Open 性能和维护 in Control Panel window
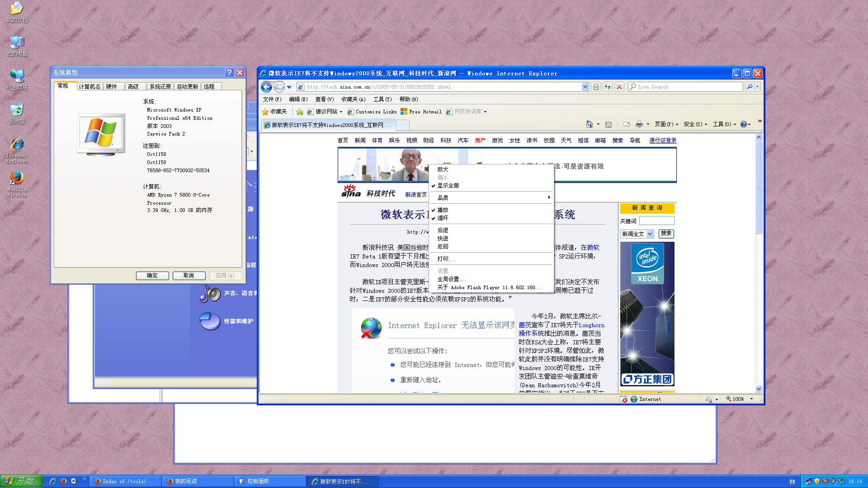The image size is (868, 488). 226,321
